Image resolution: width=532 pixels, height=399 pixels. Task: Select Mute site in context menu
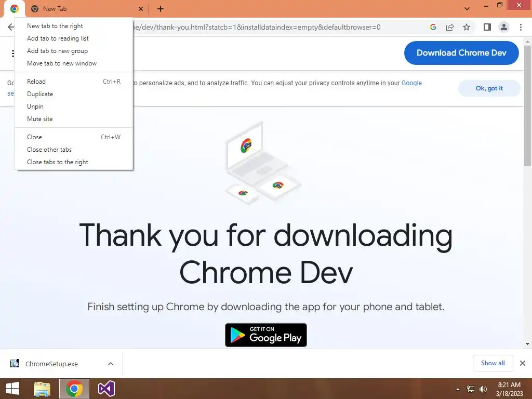point(74,119)
